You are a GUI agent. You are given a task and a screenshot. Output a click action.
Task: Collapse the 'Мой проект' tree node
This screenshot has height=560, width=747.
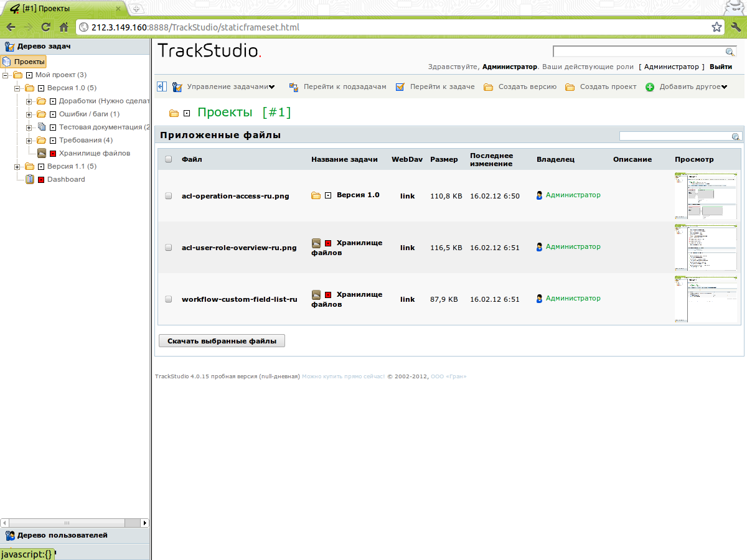point(6,75)
